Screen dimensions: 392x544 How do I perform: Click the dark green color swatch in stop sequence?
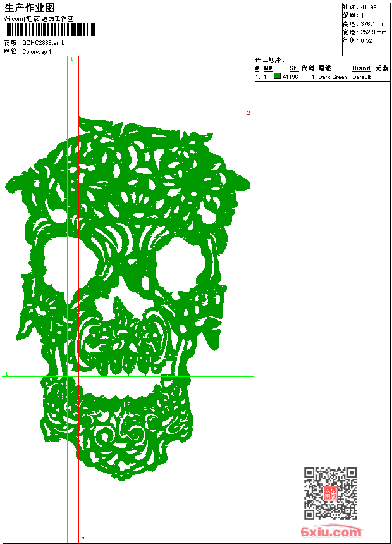click(x=277, y=77)
